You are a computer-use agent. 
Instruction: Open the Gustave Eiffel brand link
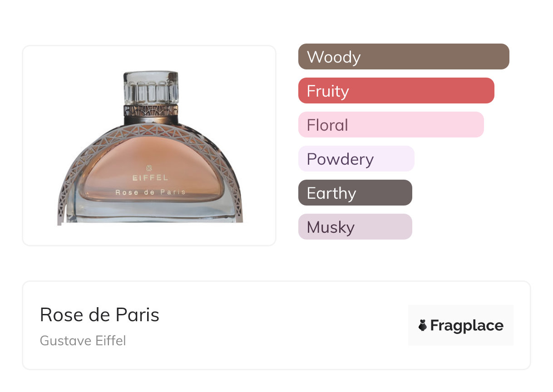click(x=83, y=341)
